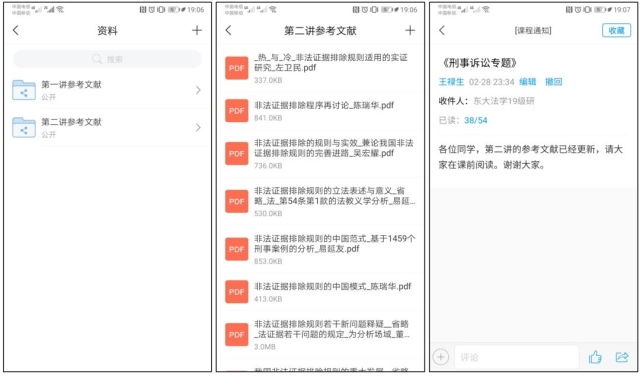Open PDF icon of 陈瑞华 非法证据排除程序再讨论
This screenshot has width=640, height=376.
[237, 111]
